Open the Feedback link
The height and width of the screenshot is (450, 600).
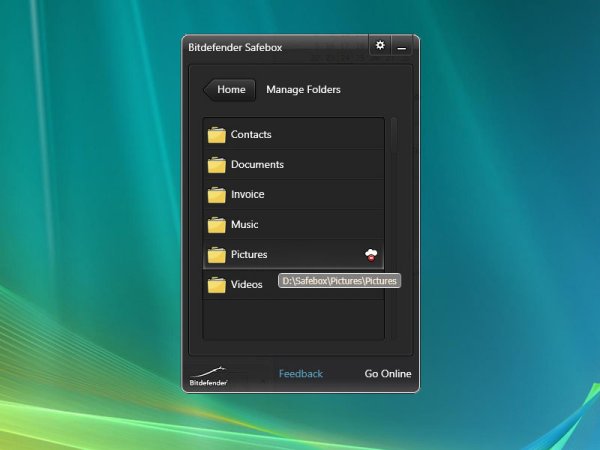[x=301, y=373]
